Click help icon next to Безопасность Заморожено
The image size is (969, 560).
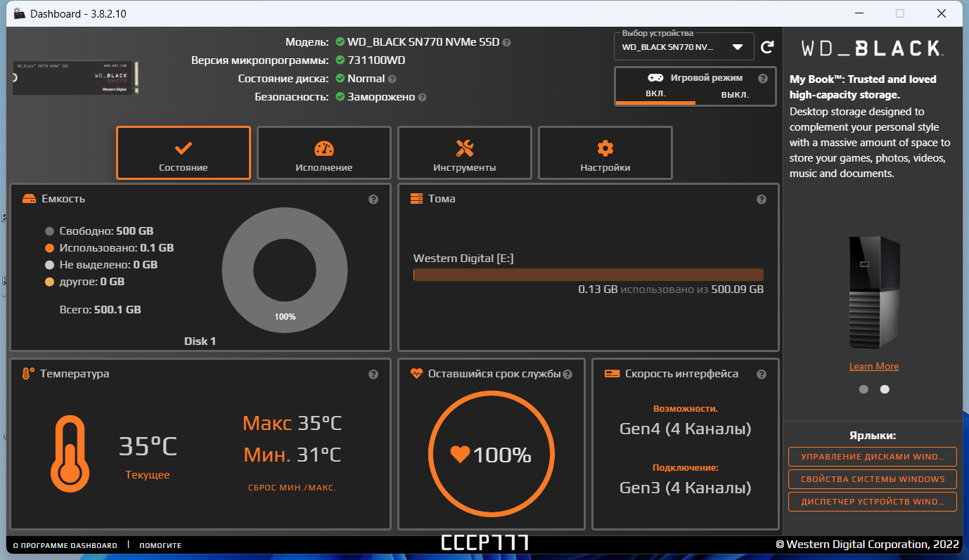click(421, 97)
